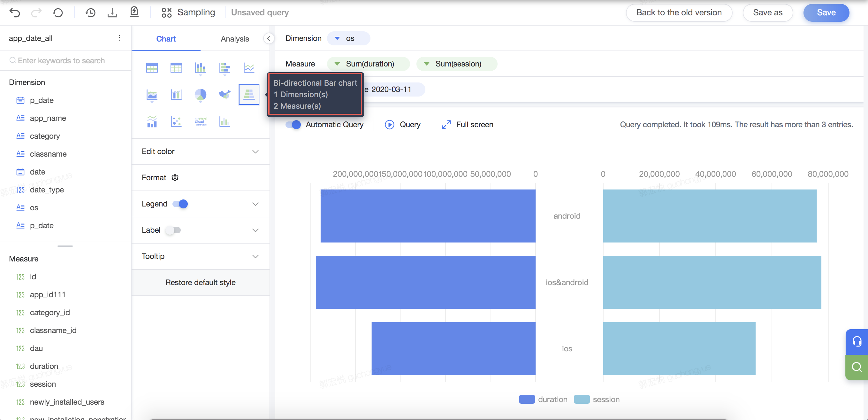Switch to the Chart tab

click(x=166, y=38)
